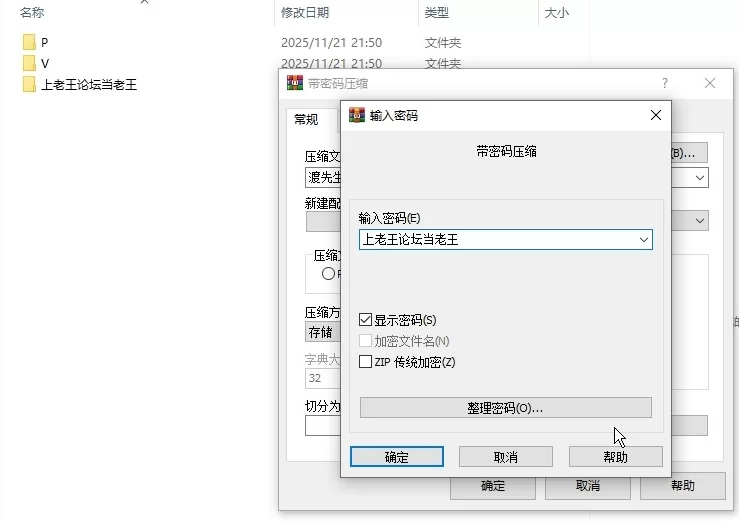The image size is (739, 521).
Task: Sort by 修改日期 column header
Action: click(305, 12)
